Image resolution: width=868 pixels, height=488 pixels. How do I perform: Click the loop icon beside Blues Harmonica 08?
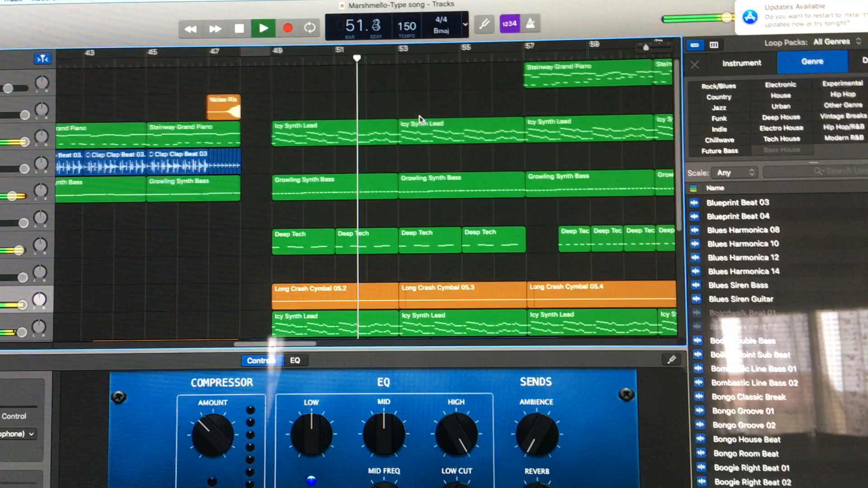tap(695, 230)
